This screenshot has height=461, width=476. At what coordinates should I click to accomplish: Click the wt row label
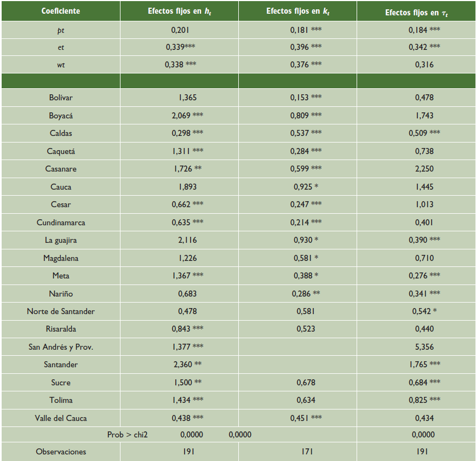pyautogui.click(x=60, y=65)
